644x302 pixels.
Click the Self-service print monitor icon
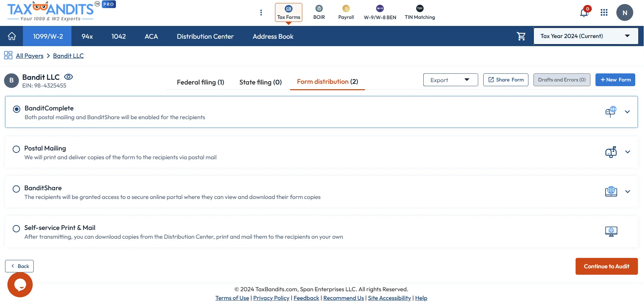(611, 231)
